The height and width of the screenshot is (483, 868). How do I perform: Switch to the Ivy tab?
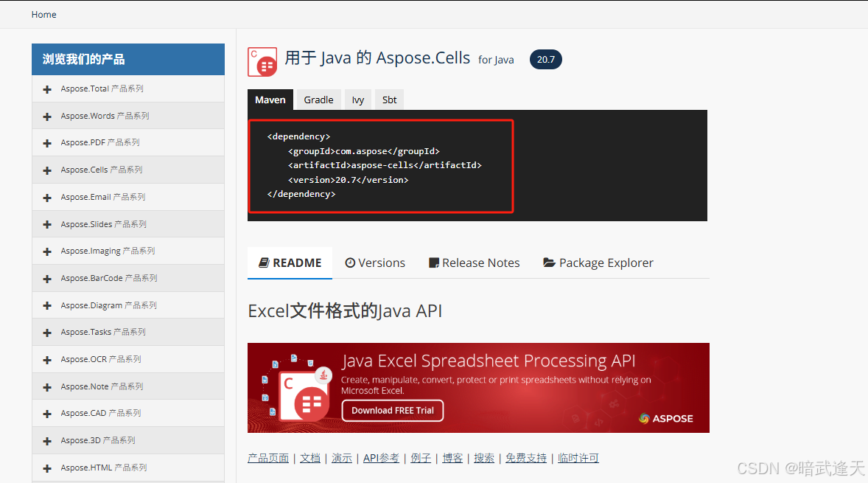click(358, 100)
